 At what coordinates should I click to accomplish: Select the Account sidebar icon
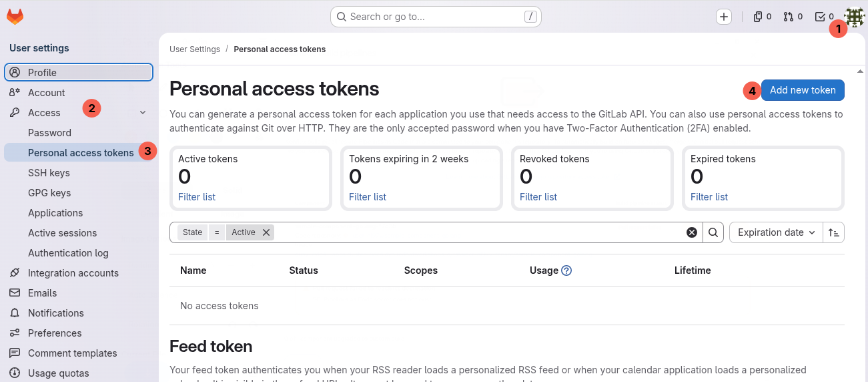(15, 92)
